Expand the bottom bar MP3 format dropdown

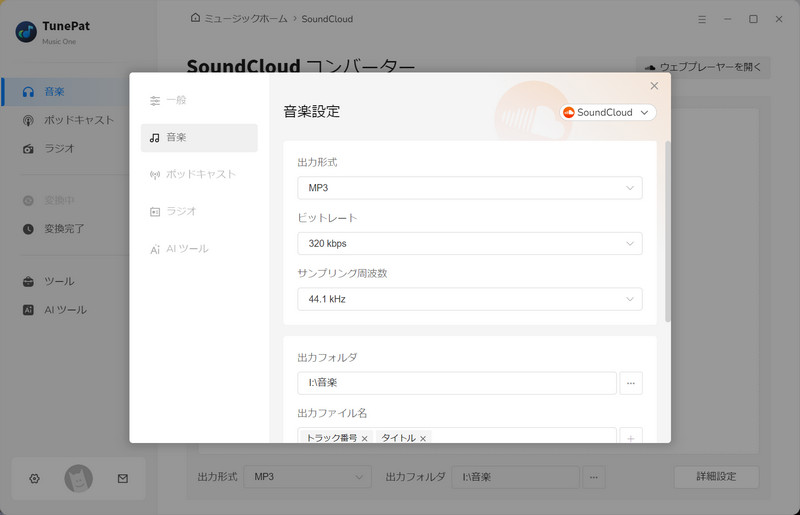[x=308, y=477]
